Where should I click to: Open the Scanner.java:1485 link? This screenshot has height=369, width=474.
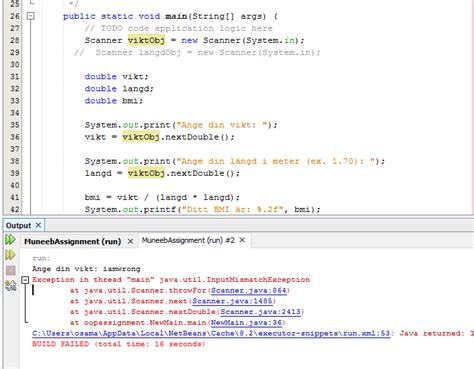(232, 301)
